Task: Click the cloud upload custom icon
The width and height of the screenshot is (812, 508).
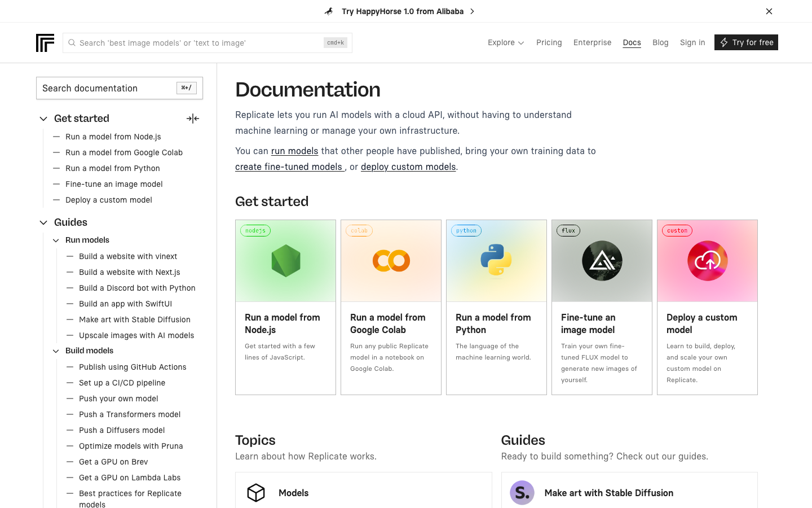Action: 708,261
